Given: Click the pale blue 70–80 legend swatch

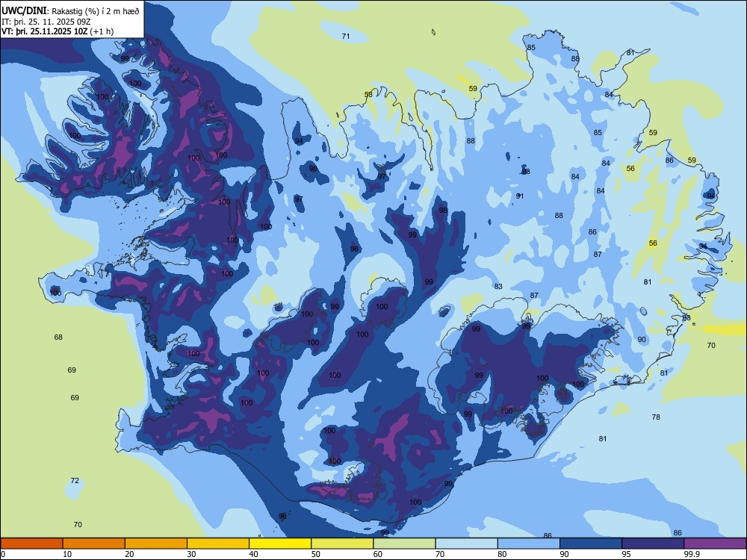Looking at the screenshot, I should pyautogui.click(x=466, y=544).
